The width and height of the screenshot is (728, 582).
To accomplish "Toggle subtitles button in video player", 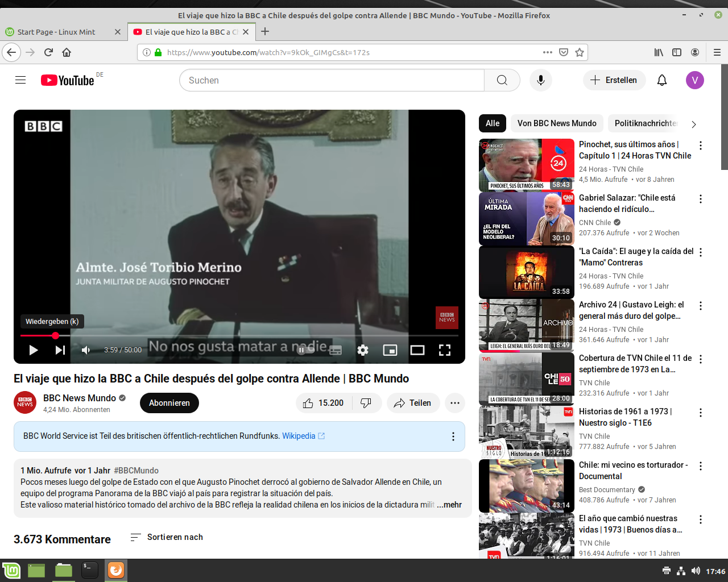I will pyautogui.click(x=336, y=350).
